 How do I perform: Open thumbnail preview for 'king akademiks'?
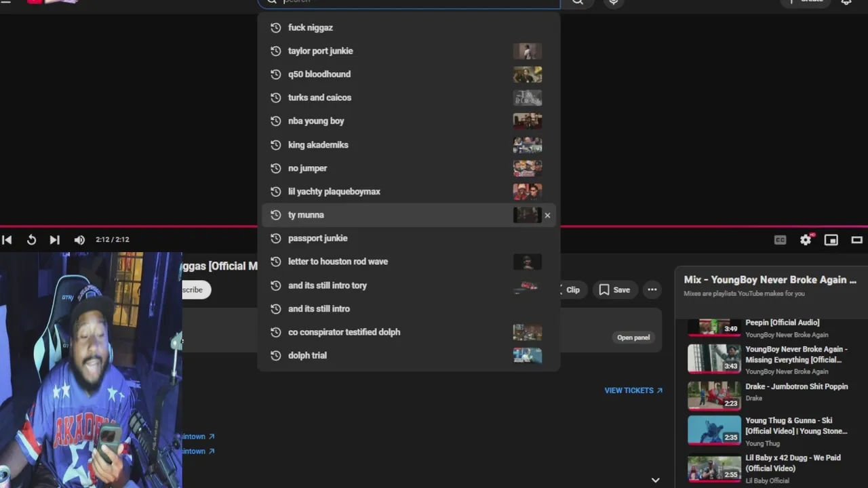click(x=527, y=144)
